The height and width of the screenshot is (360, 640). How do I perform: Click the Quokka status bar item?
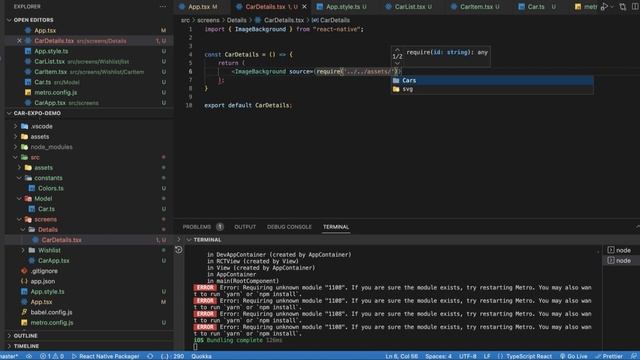(201, 356)
